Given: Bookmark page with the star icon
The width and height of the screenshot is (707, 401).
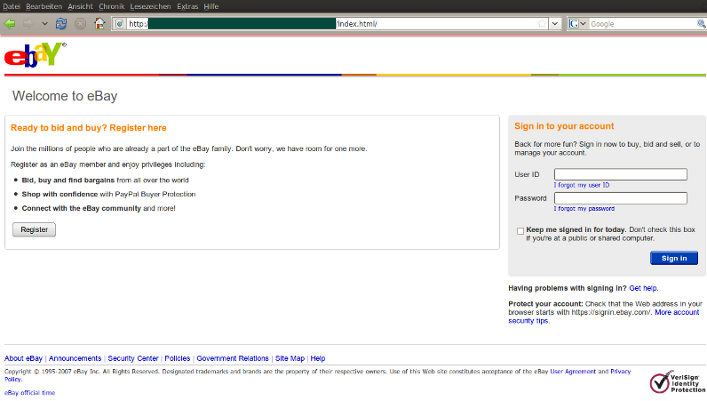Looking at the screenshot, I should [542, 23].
